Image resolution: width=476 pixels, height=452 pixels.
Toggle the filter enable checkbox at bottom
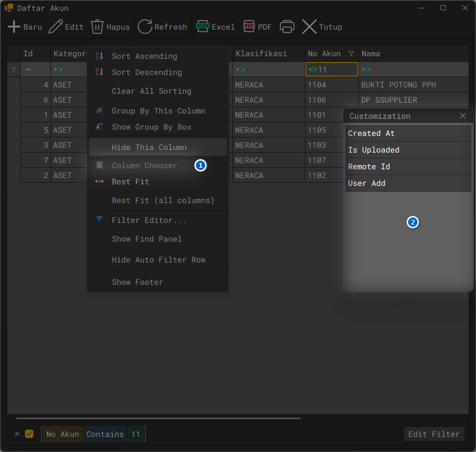coord(29,434)
